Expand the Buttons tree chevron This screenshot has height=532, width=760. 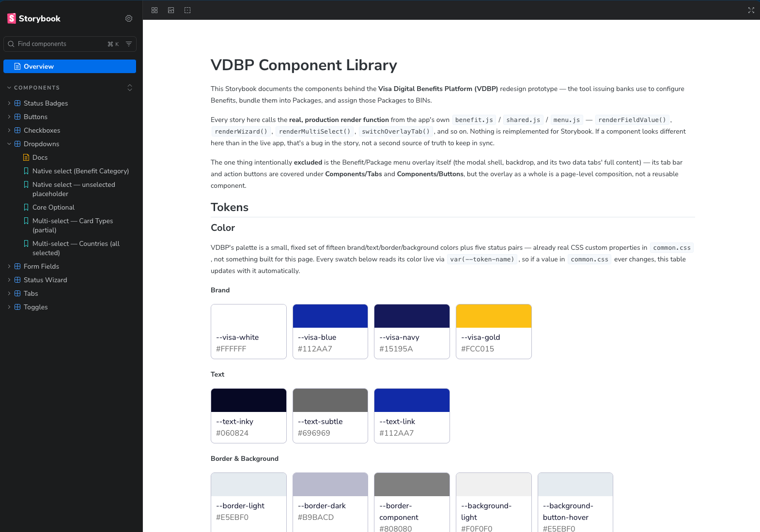click(x=9, y=117)
